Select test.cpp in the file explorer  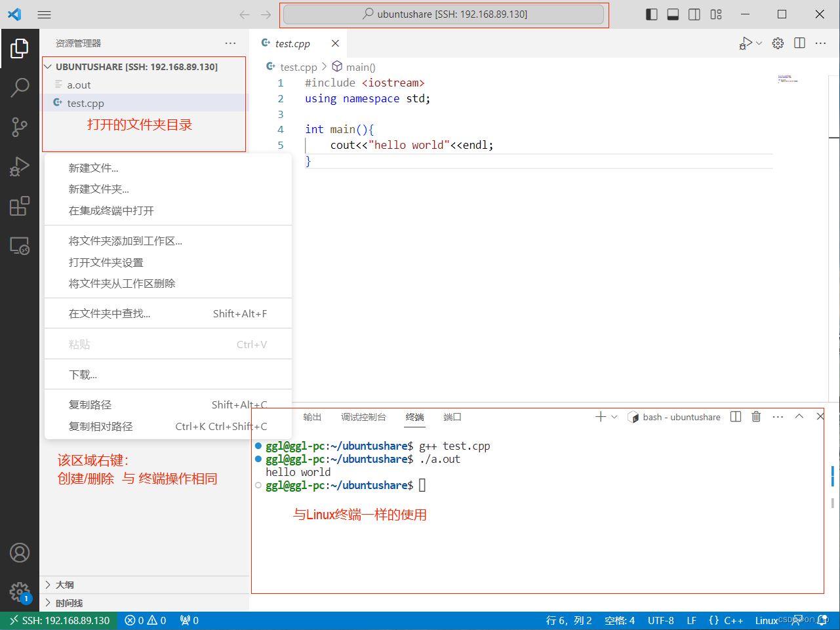pos(144,103)
